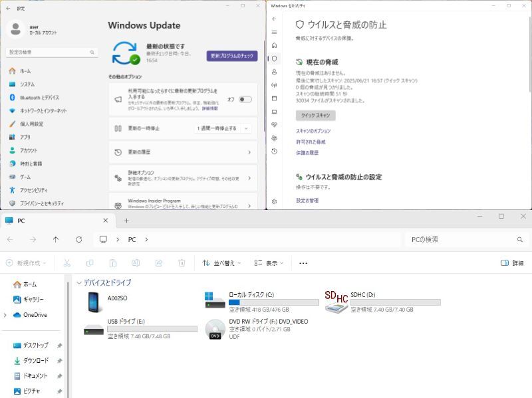Image resolution: width=532 pixels, height=398 pixels.
Task: Open app and browser control icon
Action: [274, 98]
